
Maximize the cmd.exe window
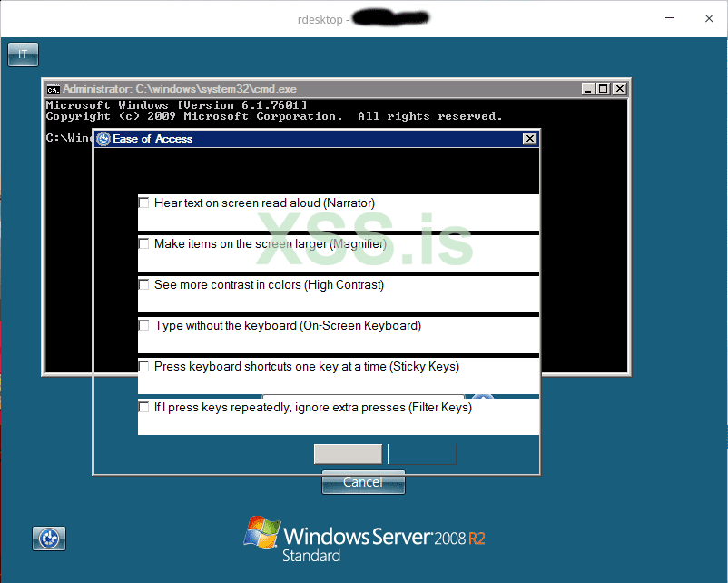click(x=603, y=89)
